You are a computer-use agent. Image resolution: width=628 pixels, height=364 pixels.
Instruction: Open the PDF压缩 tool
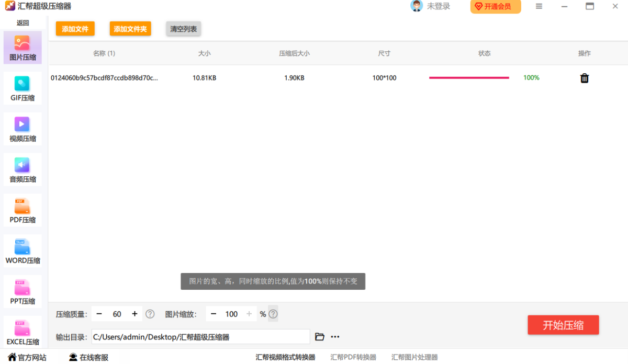point(23,210)
